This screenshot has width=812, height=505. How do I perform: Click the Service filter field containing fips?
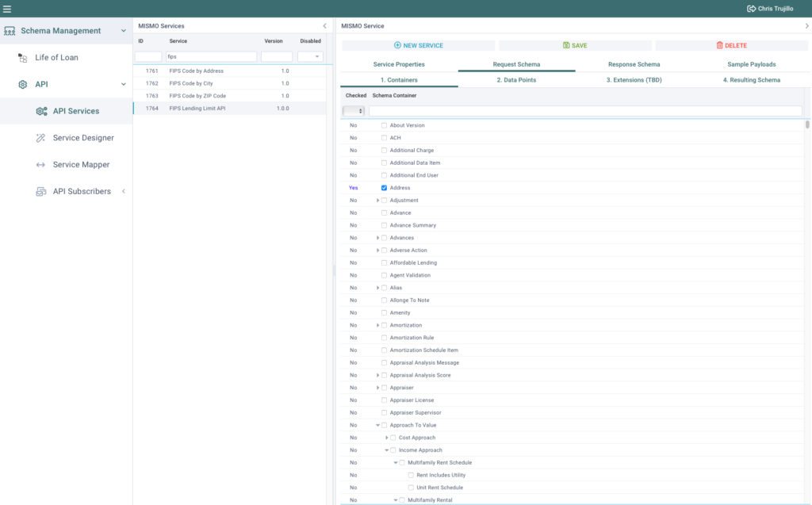tap(211, 56)
